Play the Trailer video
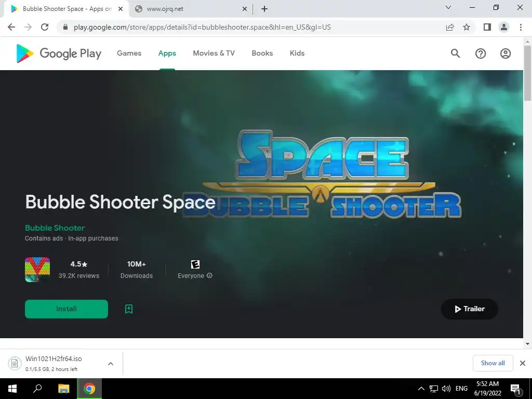532x399 pixels. pos(470,309)
